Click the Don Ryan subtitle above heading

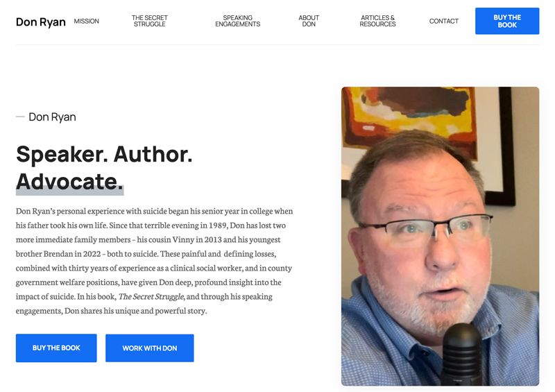[52, 117]
